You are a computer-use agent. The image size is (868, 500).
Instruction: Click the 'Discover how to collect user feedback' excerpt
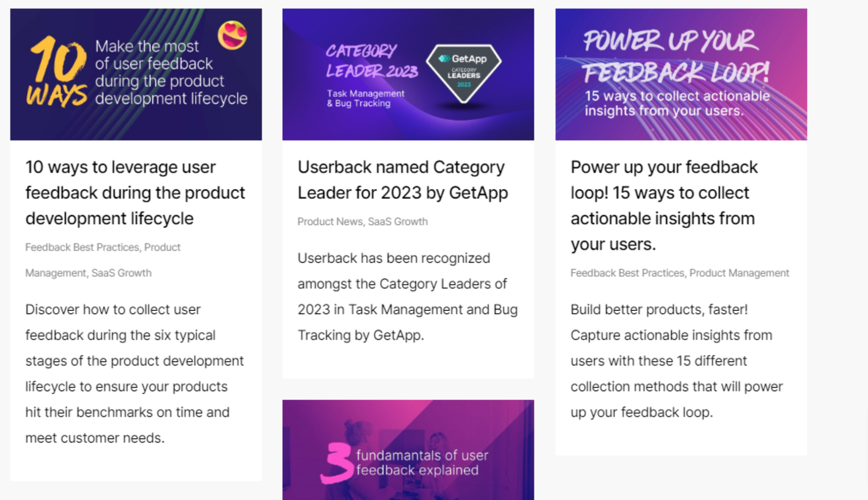tap(135, 374)
